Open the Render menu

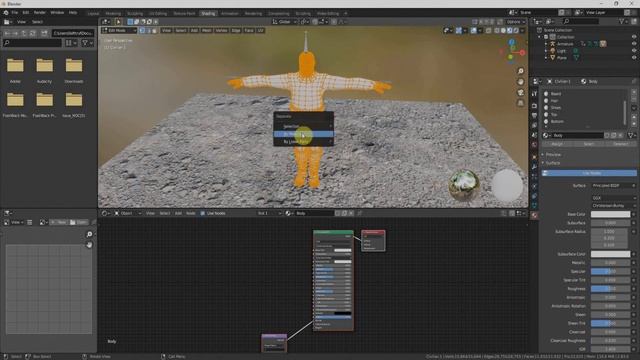tap(40, 13)
